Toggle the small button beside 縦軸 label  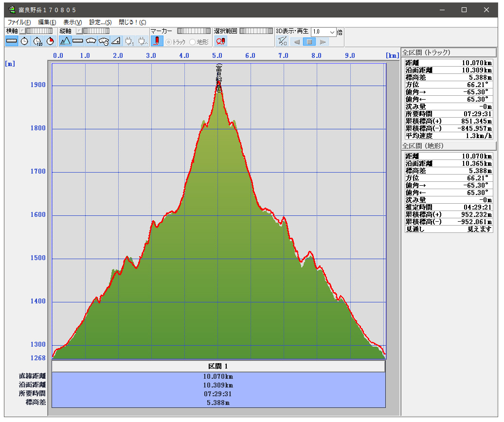coord(78,31)
